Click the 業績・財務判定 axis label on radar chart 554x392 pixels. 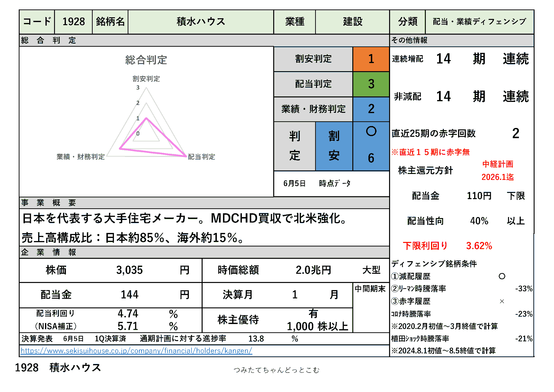[80, 157]
